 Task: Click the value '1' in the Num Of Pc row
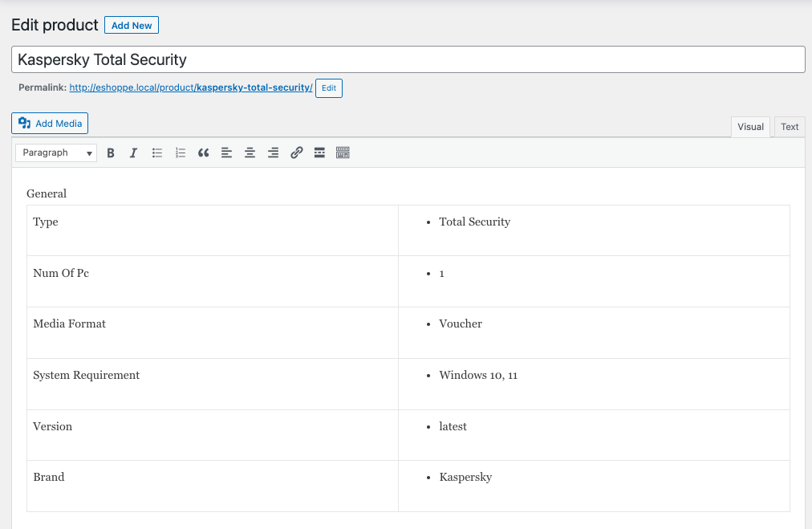tap(442, 274)
